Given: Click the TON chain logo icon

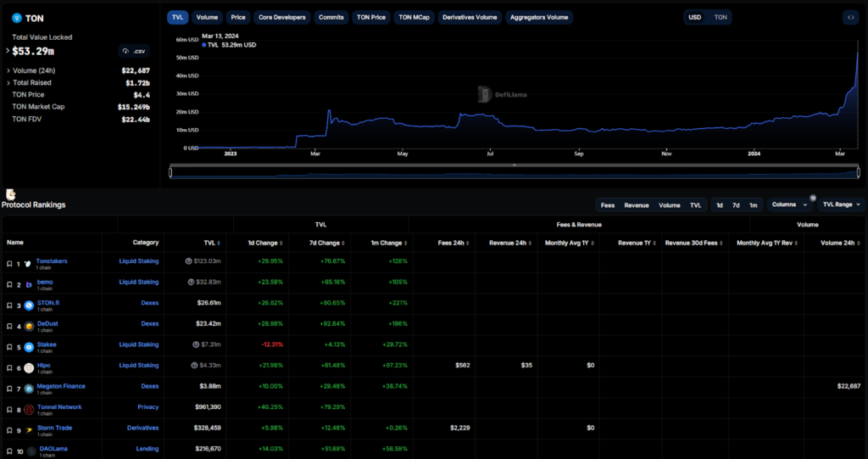Looking at the screenshot, I should point(17,18).
